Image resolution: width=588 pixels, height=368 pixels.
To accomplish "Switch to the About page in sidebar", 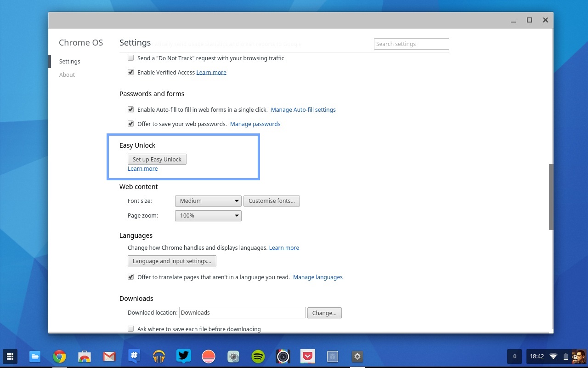I will 67,75.
